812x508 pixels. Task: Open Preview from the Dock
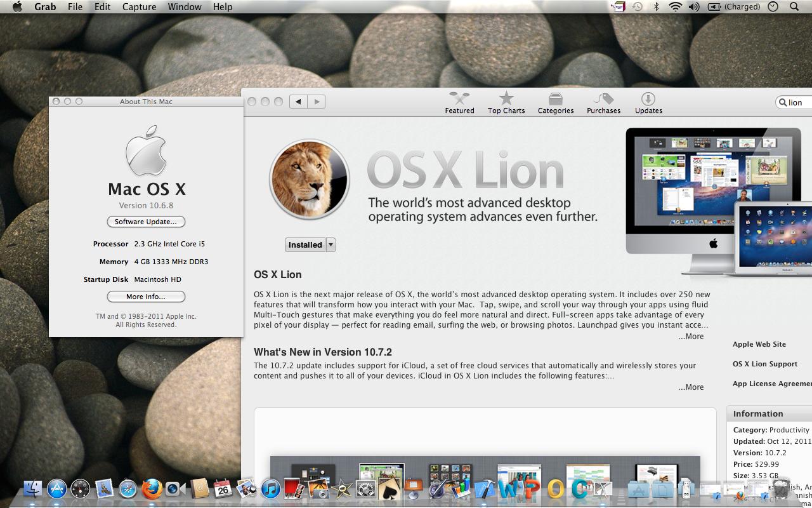[246, 488]
